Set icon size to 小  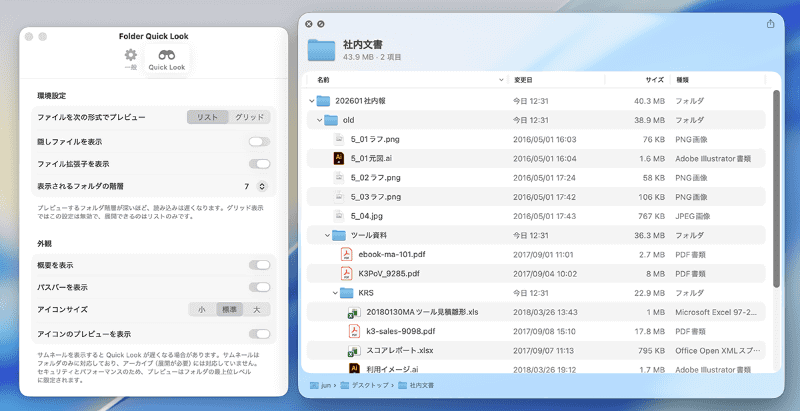(x=202, y=310)
